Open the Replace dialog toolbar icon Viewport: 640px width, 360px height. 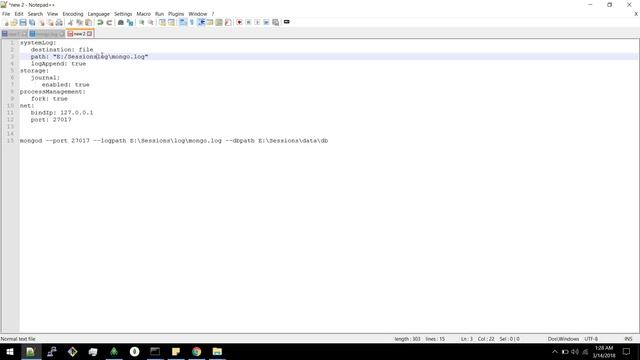point(130,22)
